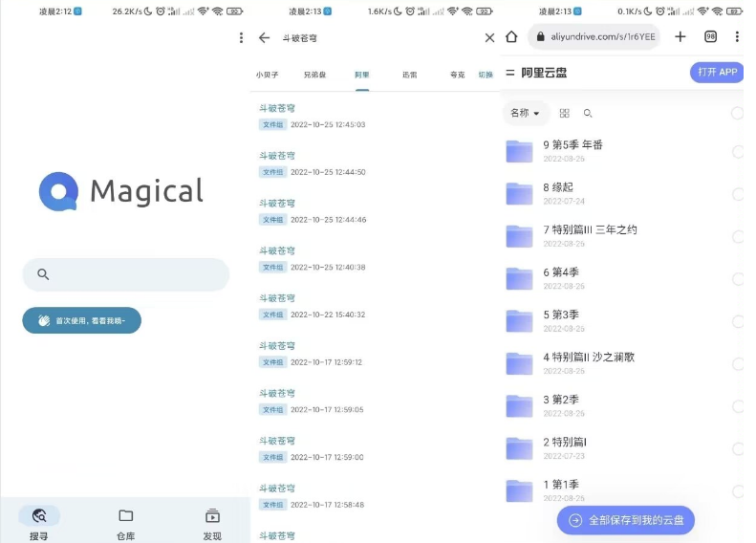Open the 搜寻 search tab in bottom navigation
756x543 pixels.
coord(39,523)
